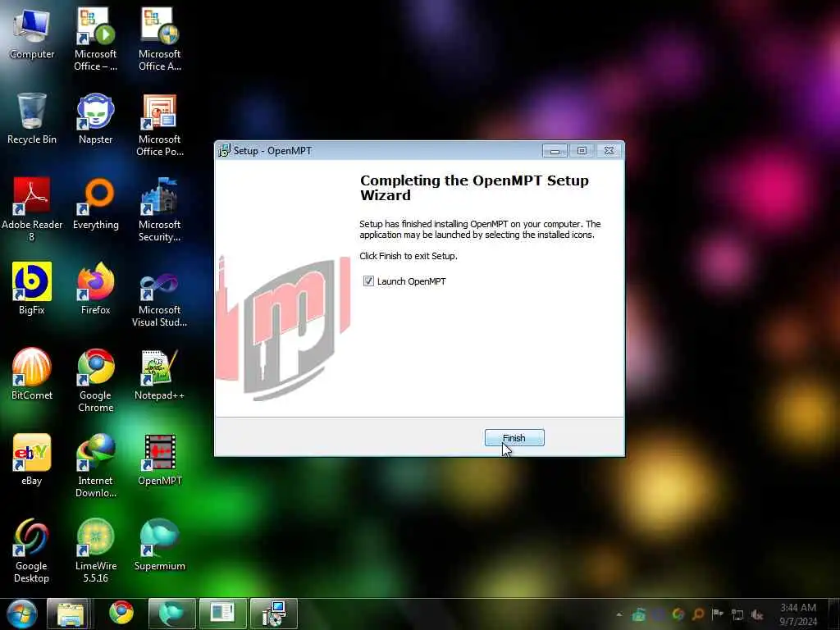Uncheck the Launch OpenMPT checkbox
Viewport: 840px width, 630px height.
368,281
